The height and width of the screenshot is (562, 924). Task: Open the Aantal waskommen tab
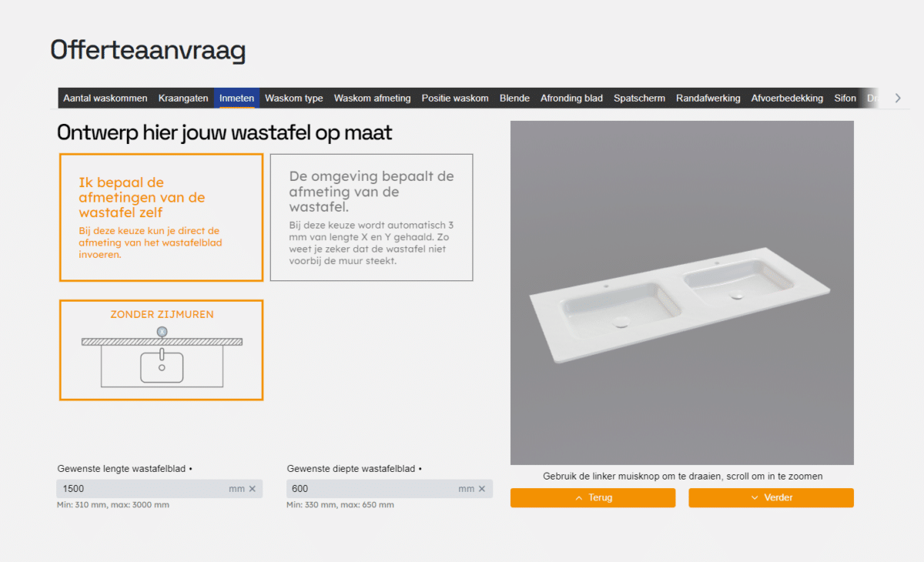pyautogui.click(x=105, y=98)
